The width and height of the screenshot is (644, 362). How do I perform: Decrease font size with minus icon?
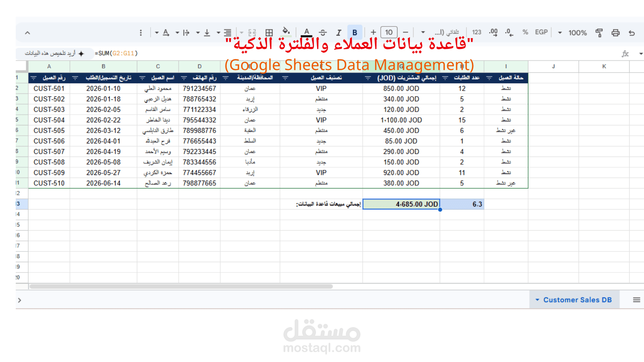[406, 33]
